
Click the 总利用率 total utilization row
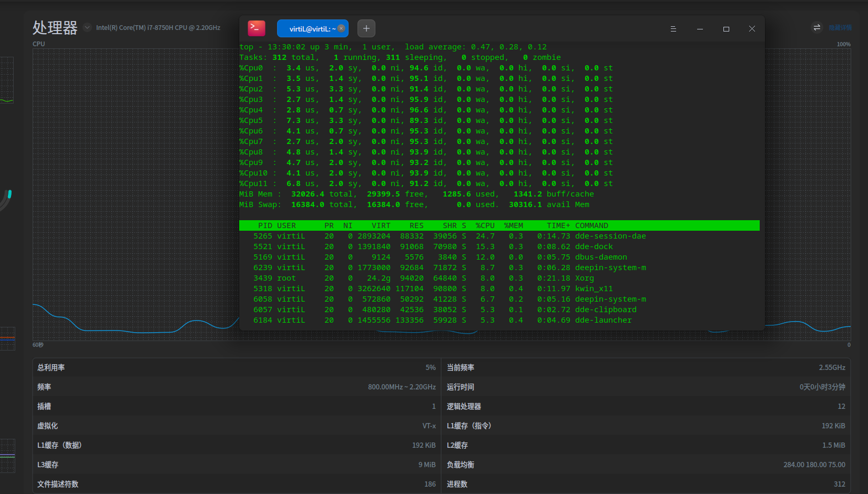[236, 367]
